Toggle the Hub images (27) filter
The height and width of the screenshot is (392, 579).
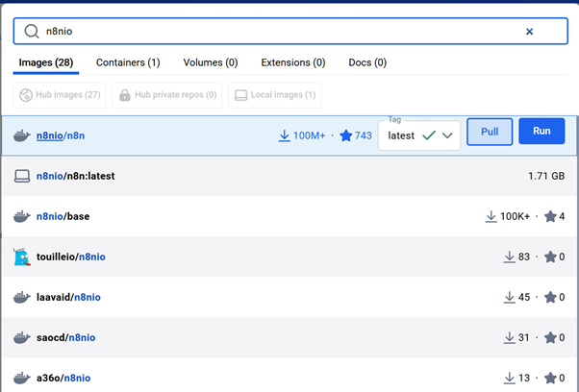tap(60, 95)
